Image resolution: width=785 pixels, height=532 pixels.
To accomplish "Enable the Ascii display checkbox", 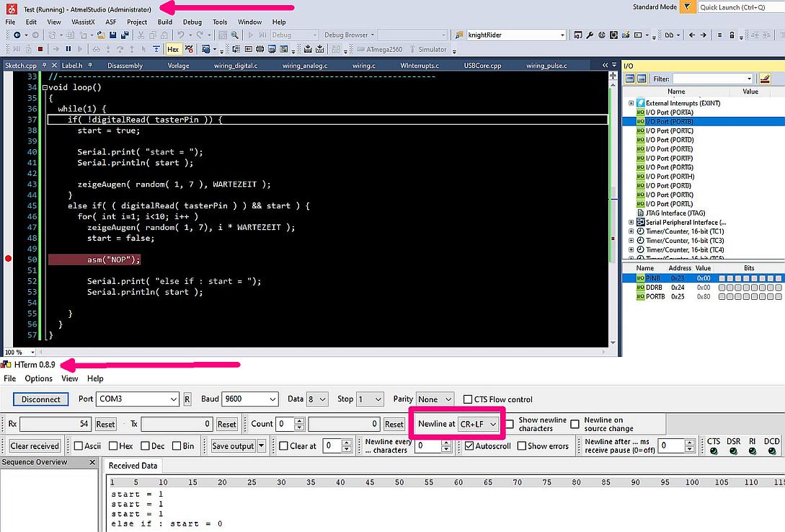I will pyautogui.click(x=78, y=446).
